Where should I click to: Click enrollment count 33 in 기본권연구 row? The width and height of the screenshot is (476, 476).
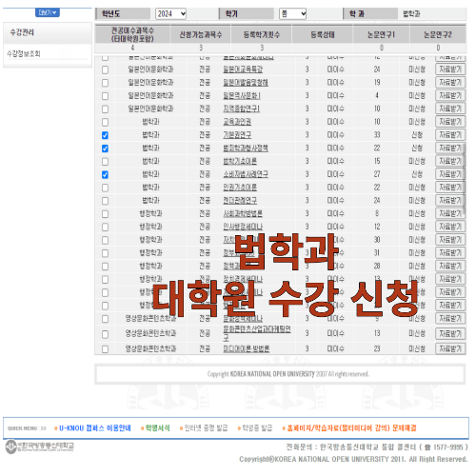coord(377,135)
